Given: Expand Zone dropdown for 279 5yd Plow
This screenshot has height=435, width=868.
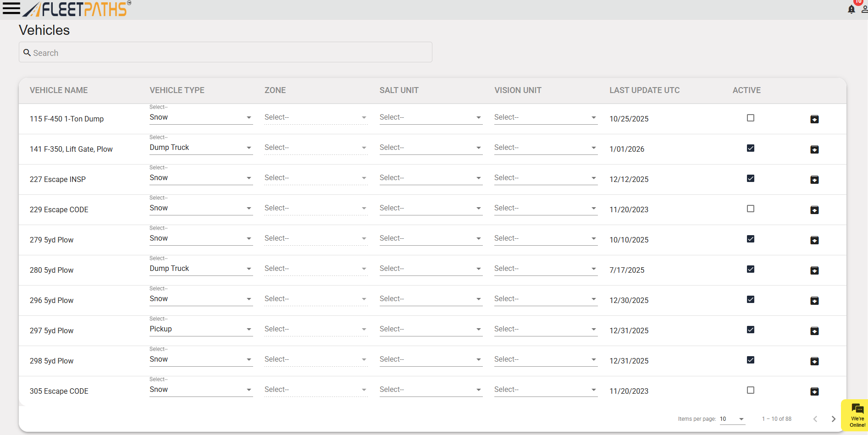Looking at the screenshot, I should [315, 238].
